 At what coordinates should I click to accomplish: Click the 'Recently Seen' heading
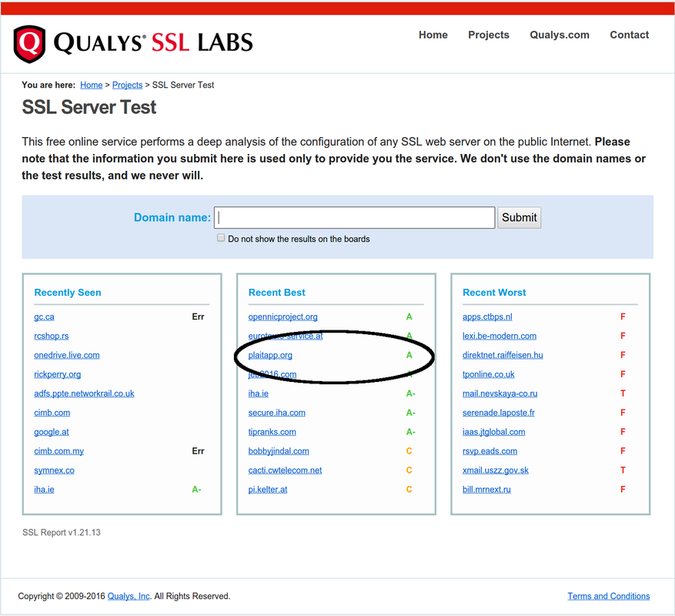coord(68,293)
